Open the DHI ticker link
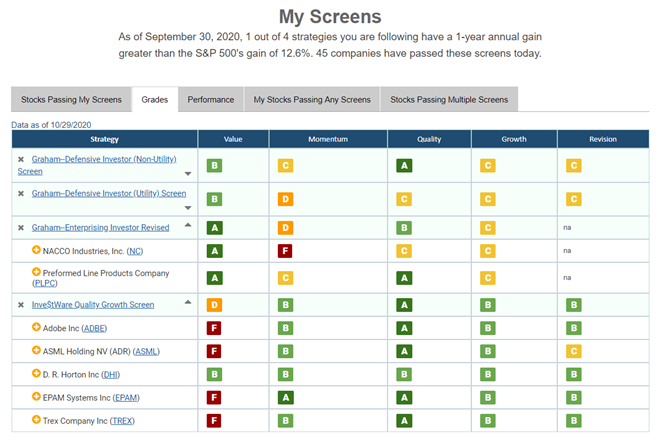Viewport: 656px width, 437px height. tap(110, 375)
